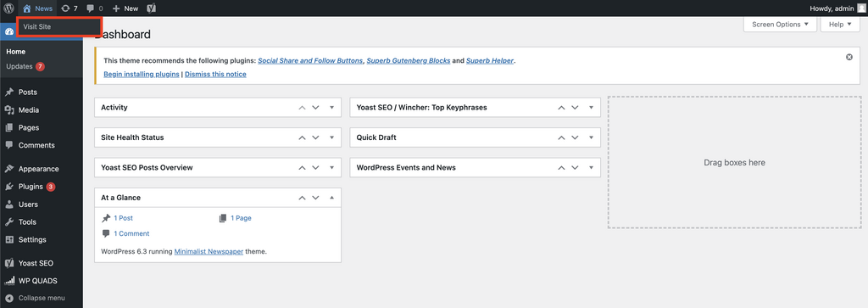Expand the Top Keyphrases panel
The image size is (868, 308).
tap(591, 108)
